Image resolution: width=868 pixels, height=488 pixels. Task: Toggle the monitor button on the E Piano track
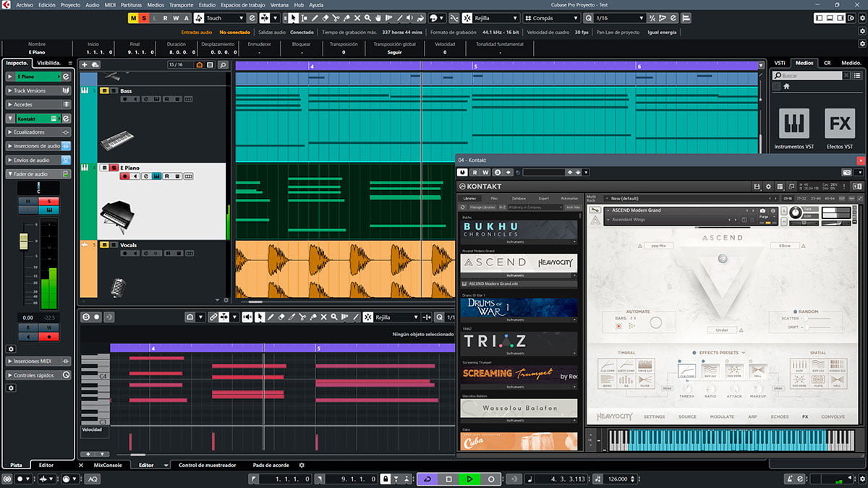click(135, 176)
